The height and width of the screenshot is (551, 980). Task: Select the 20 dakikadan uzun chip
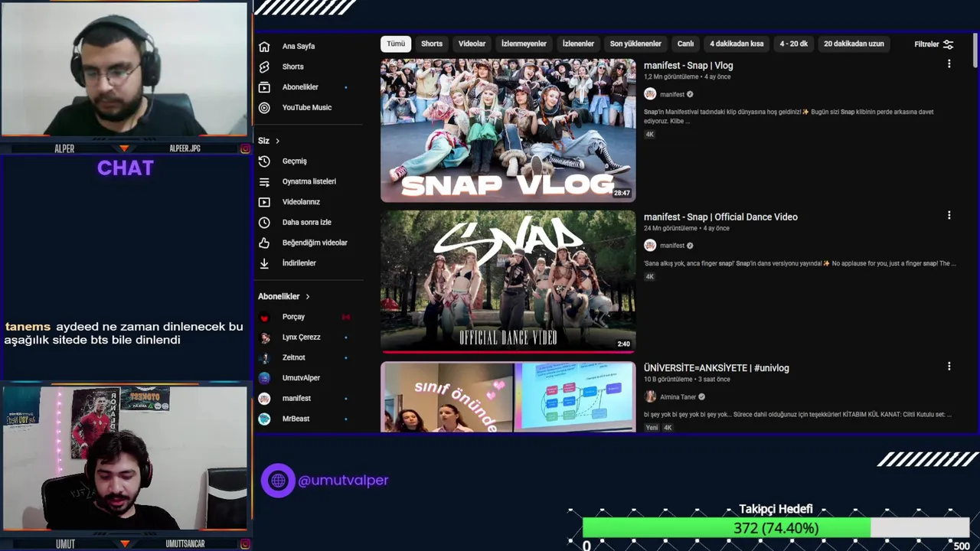tap(854, 44)
